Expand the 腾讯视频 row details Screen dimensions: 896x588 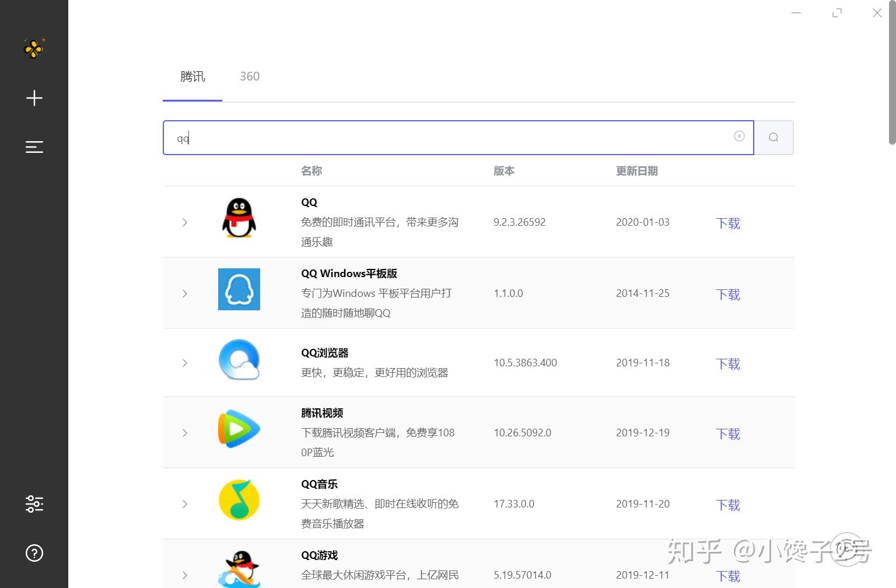185,433
